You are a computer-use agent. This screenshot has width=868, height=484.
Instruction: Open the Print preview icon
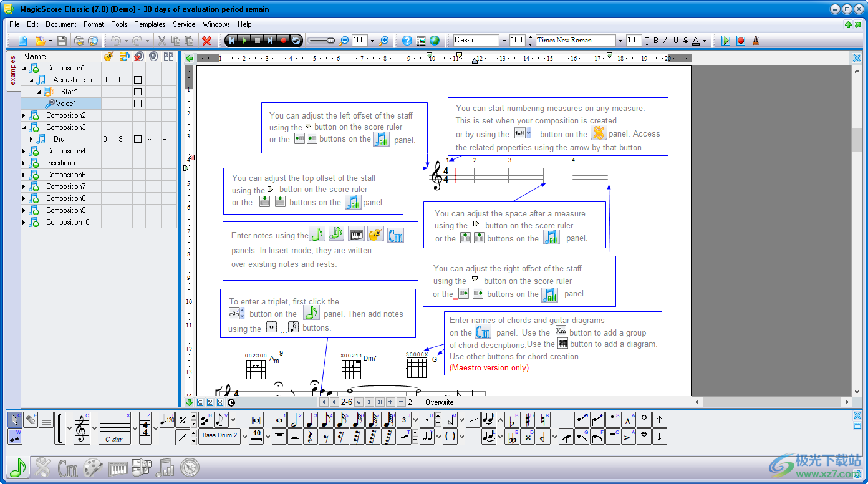click(x=93, y=41)
